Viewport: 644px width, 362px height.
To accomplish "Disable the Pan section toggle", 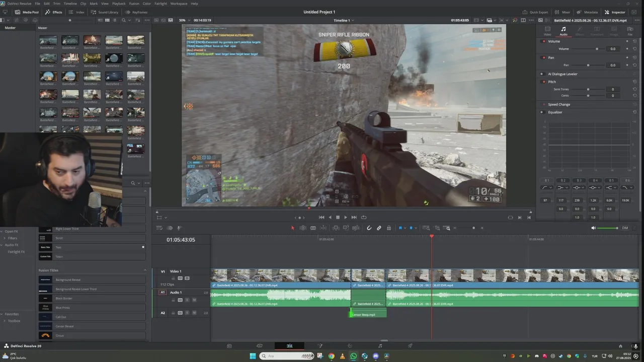I will point(544,57).
